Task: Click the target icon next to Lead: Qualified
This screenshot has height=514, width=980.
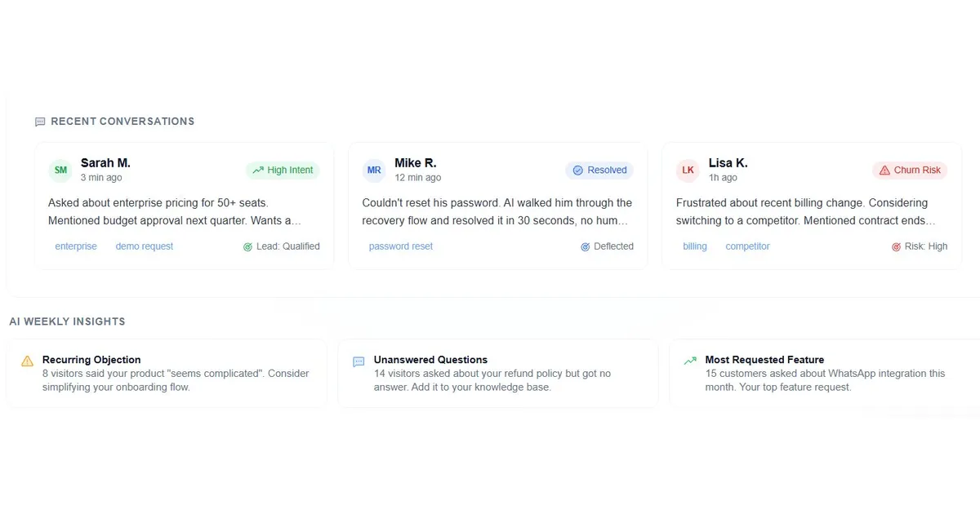Action: pyautogui.click(x=247, y=246)
